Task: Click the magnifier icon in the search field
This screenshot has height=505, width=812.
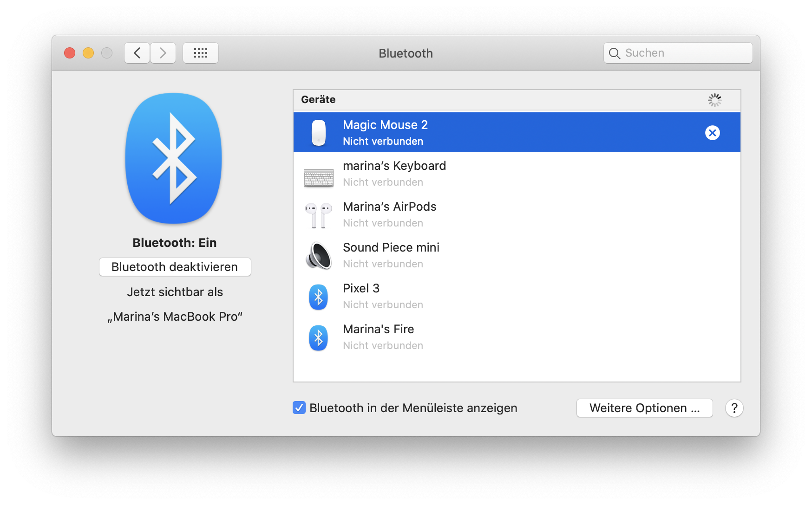Action: click(614, 53)
